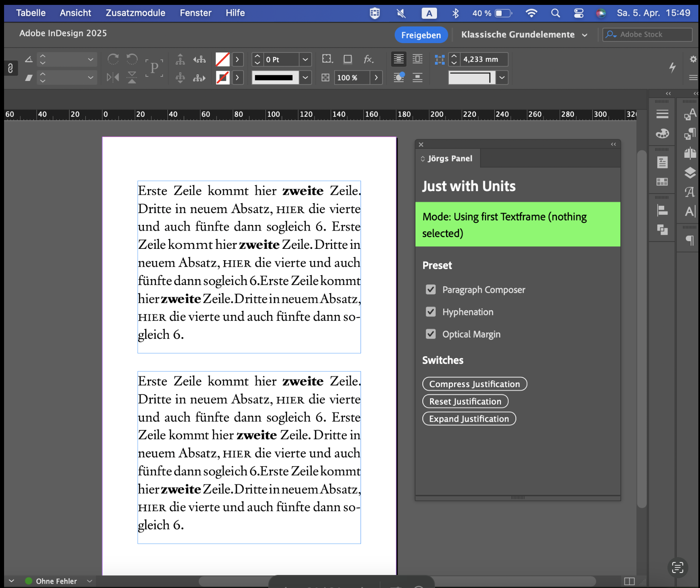Click the select next object icon
700x588 pixels.
pos(199,77)
